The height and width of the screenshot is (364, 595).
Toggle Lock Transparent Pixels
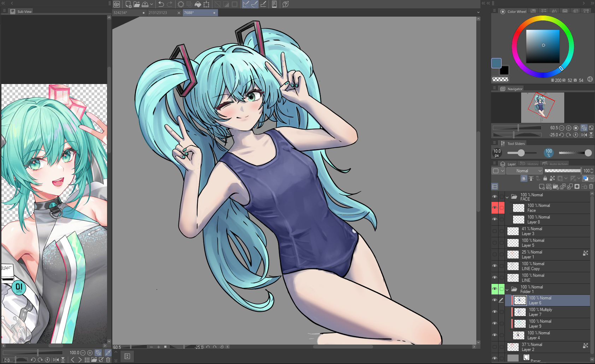tap(552, 178)
